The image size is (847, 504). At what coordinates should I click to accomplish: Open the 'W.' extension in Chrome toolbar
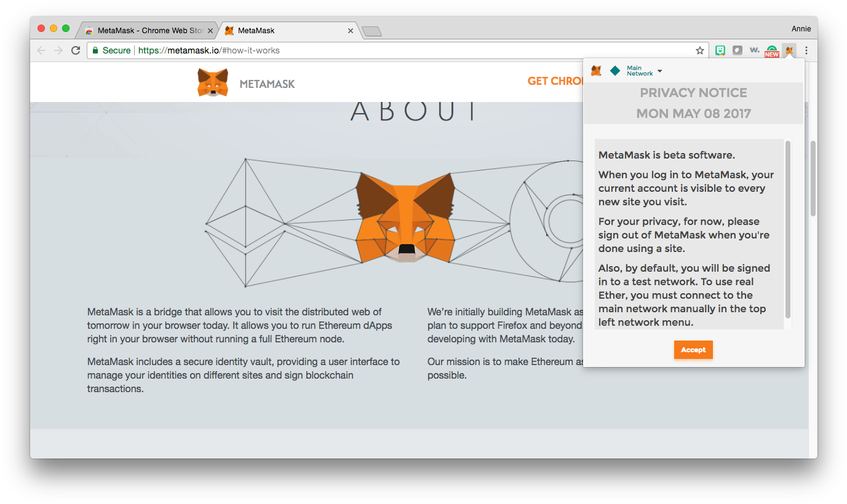(754, 50)
